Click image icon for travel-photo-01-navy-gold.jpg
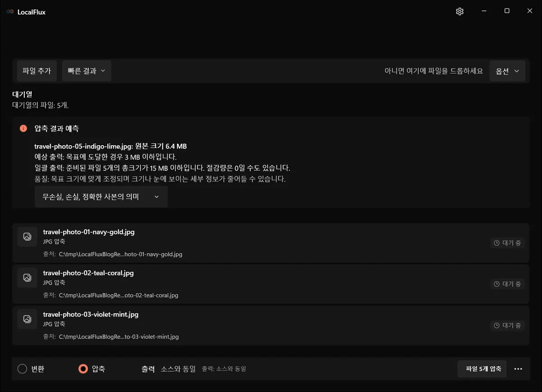Screen dimensions: 542x392 coord(27,236)
